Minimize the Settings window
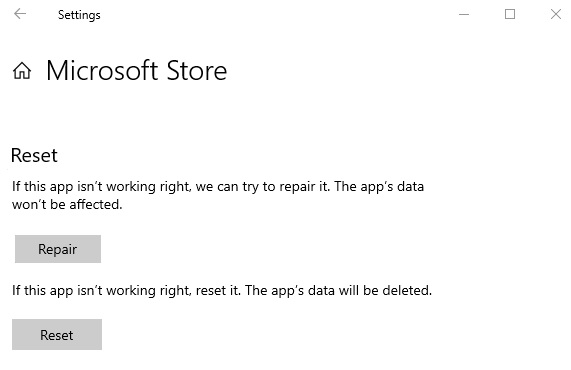Screen dimensions: 571x370 (464, 15)
